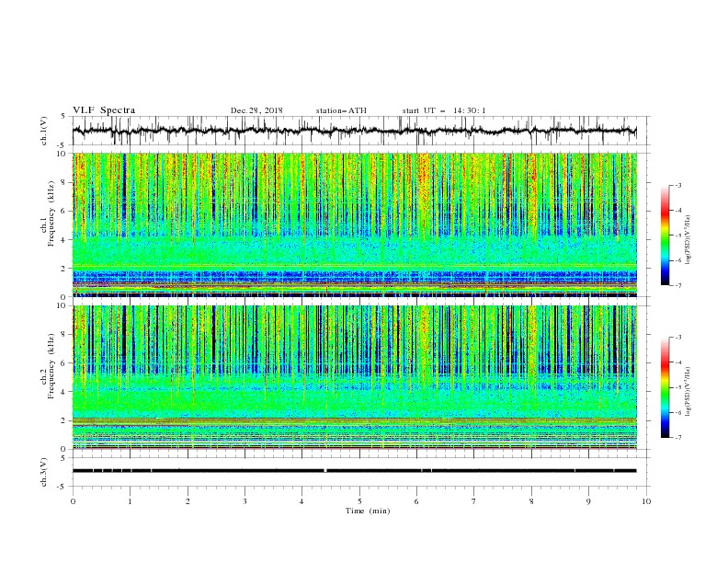This screenshot has width=728, height=563.
Task: Click the ch.1 spectrogram panel
Action: (355, 224)
